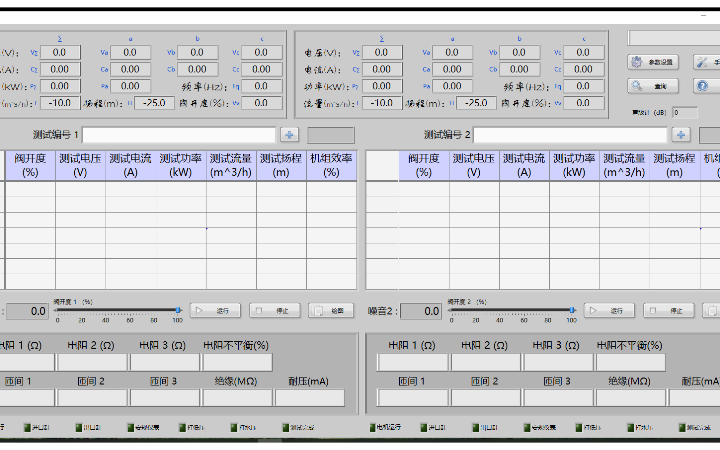Select 测试功率 (kW) column header in table 1

pos(181,166)
